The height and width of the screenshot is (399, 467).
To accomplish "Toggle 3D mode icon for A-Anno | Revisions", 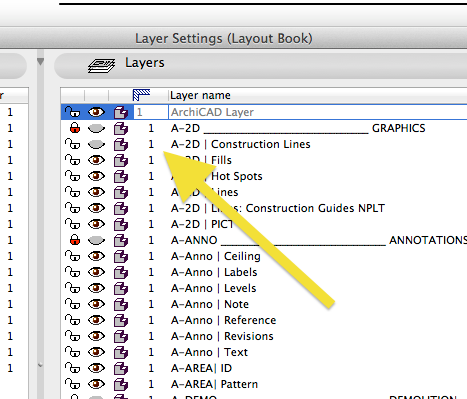I will pyautogui.click(x=121, y=336).
